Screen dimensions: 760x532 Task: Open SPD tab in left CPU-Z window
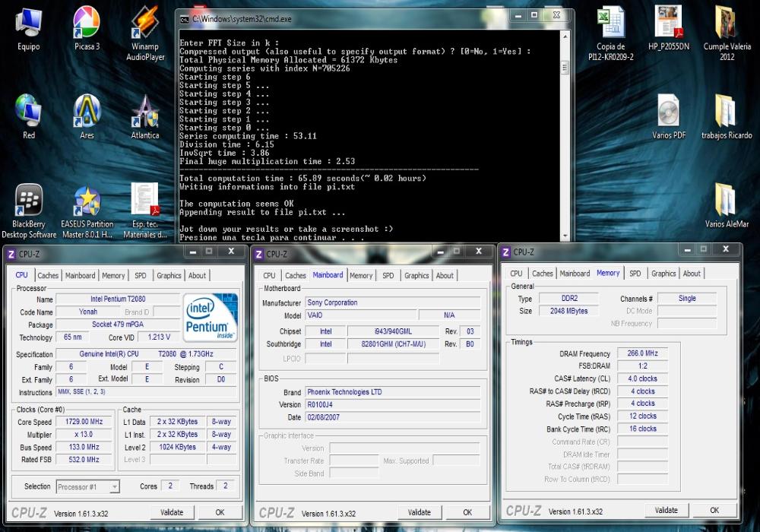pos(141,275)
